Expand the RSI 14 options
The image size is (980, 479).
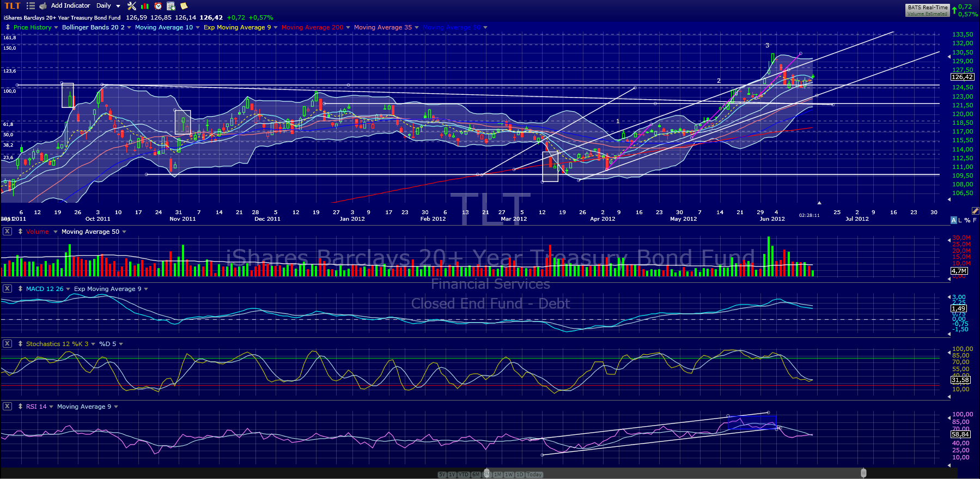[x=51, y=407]
